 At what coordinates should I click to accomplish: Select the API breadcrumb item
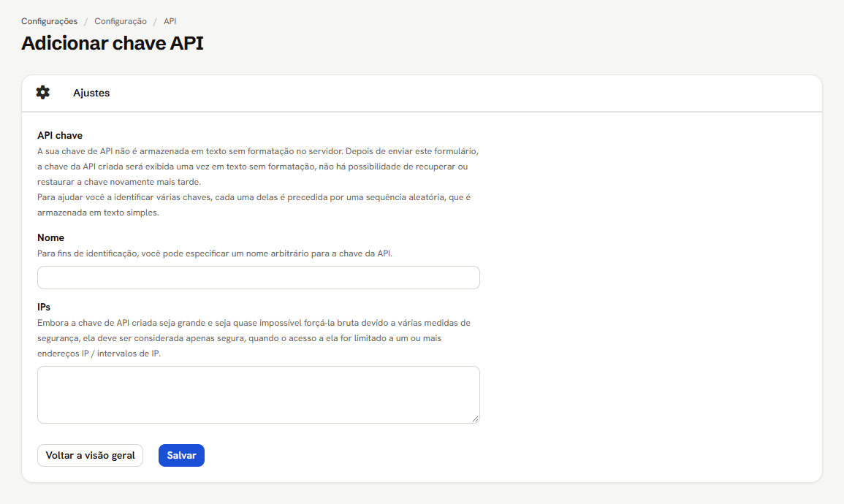coord(170,21)
